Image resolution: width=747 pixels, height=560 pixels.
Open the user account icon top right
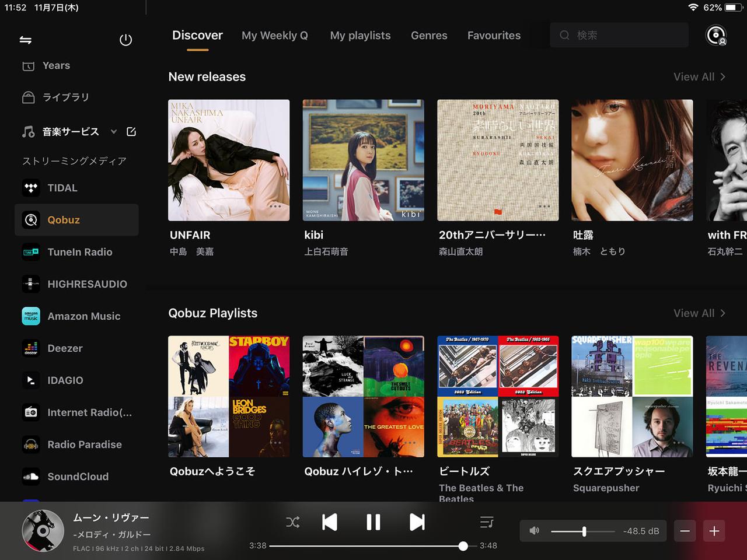[x=715, y=35]
